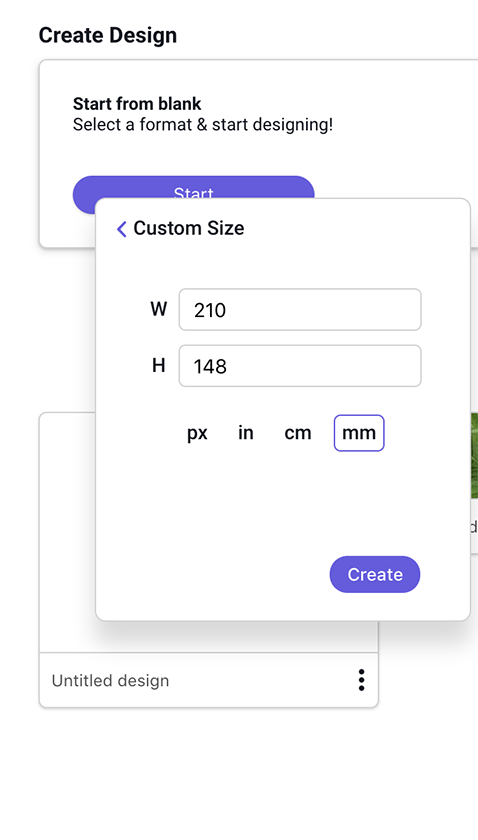Focus the height field showing 148
Screen dimensions: 478x840
[x=300, y=366]
